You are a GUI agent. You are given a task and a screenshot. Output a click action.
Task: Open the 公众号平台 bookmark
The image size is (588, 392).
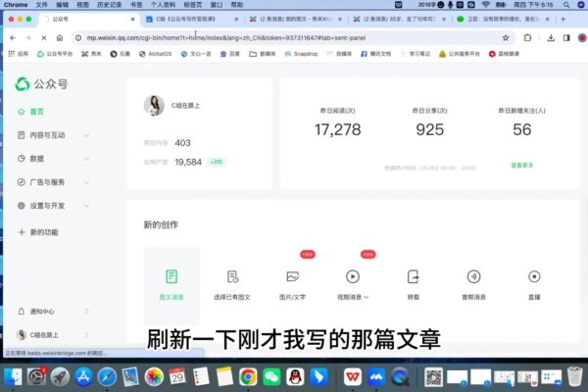[55, 54]
